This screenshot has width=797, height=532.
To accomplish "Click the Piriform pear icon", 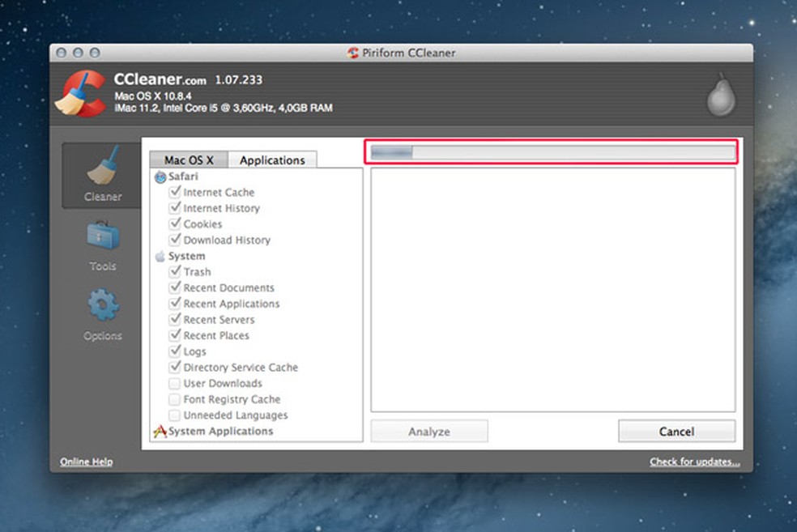I will tap(721, 95).
